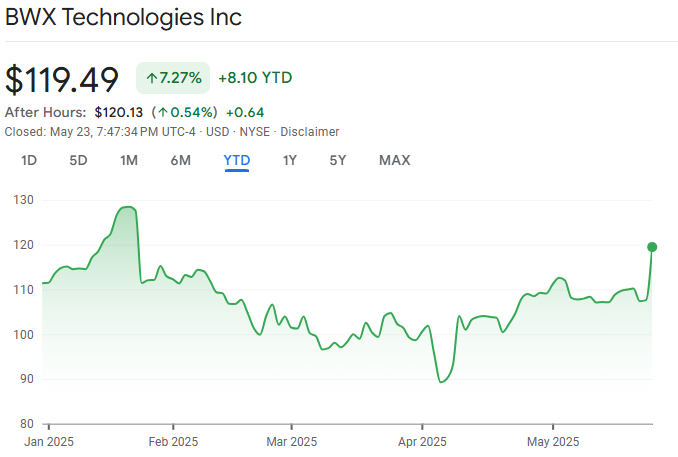Select the YTD range tab

click(x=237, y=160)
